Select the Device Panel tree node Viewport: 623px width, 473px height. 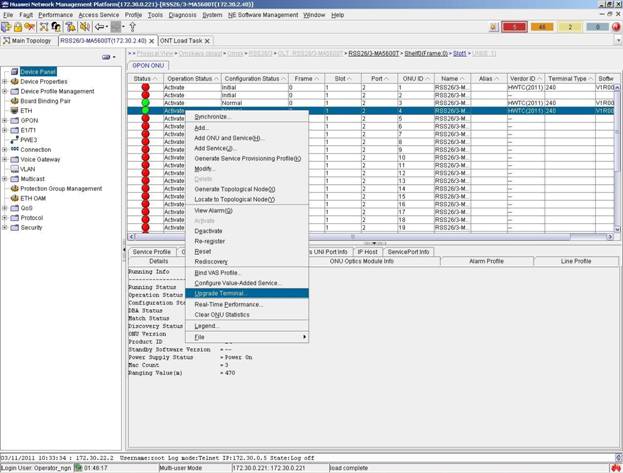click(38, 72)
